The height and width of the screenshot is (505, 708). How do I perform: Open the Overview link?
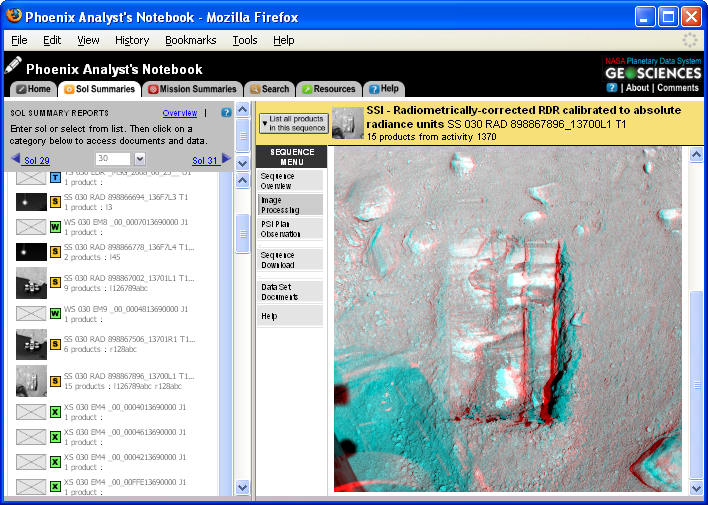point(180,113)
